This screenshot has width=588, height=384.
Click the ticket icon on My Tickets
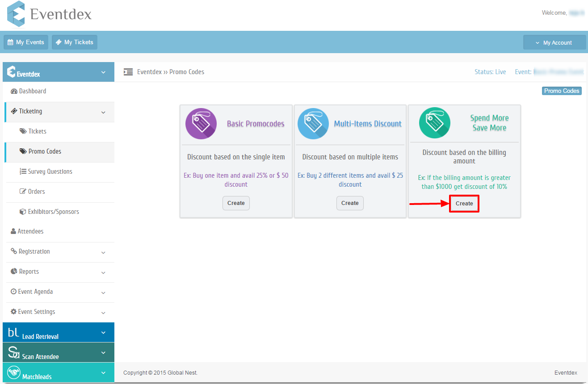(x=59, y=42)
